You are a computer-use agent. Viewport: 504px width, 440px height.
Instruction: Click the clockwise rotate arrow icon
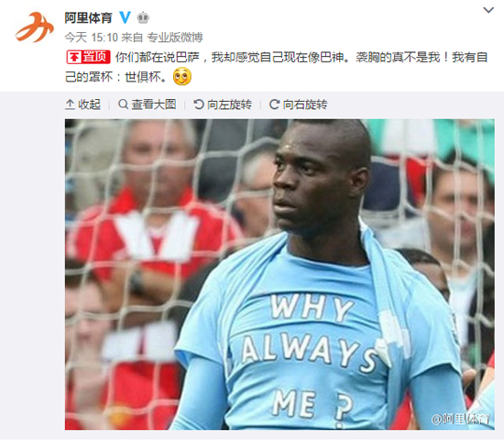tap(274, 104)
